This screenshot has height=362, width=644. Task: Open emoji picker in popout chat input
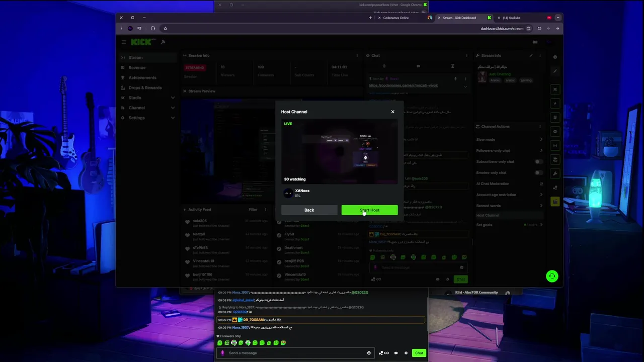point(369,353)
